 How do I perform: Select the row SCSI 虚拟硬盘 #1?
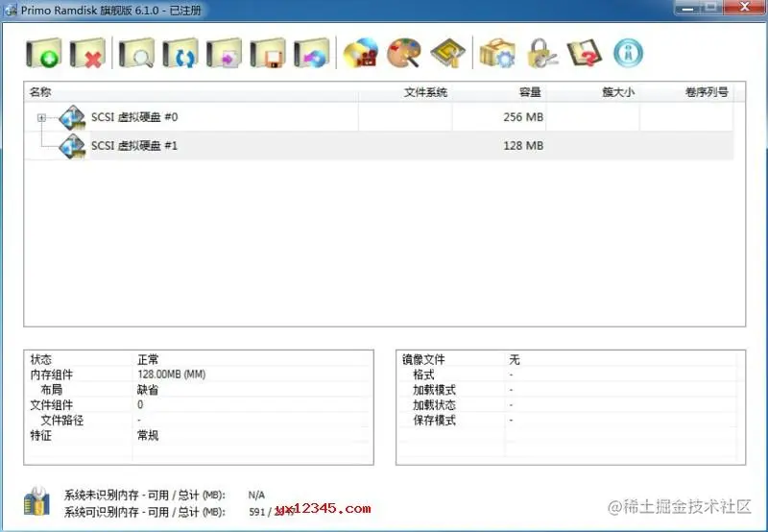point(378,146)
